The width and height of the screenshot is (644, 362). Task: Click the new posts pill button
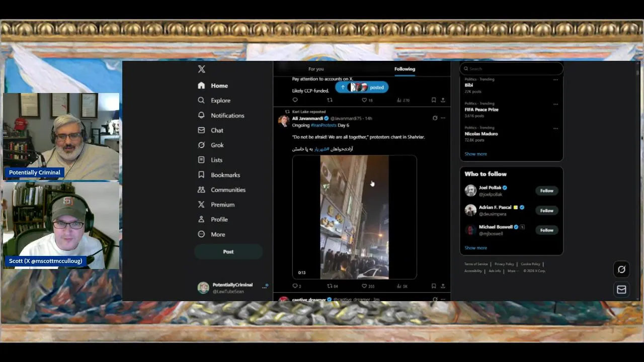coord(362,87)
